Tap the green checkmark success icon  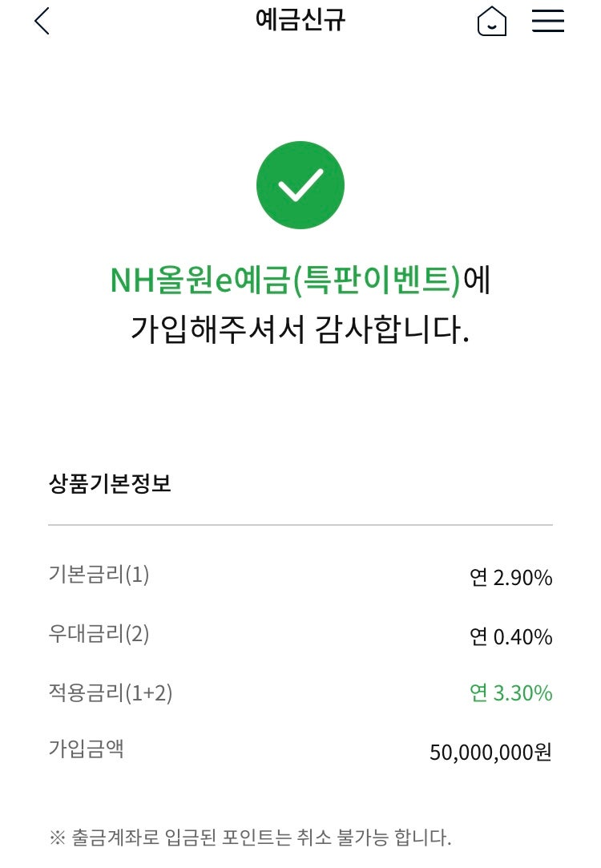pos(300,184)
